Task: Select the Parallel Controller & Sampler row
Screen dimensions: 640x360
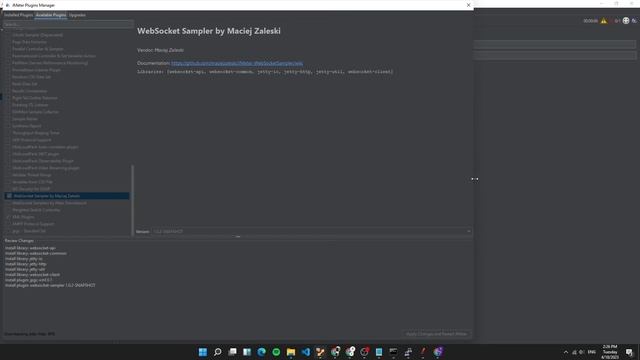Action: (67, 49)
